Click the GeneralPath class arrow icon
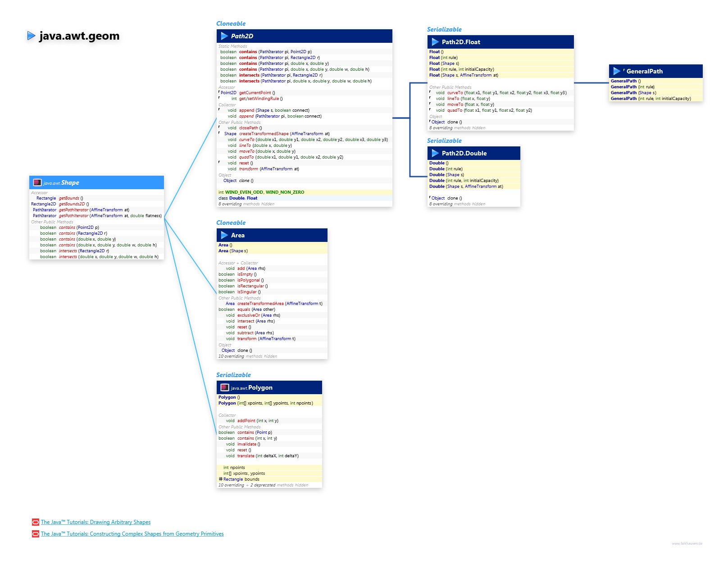 click(617, 71)
